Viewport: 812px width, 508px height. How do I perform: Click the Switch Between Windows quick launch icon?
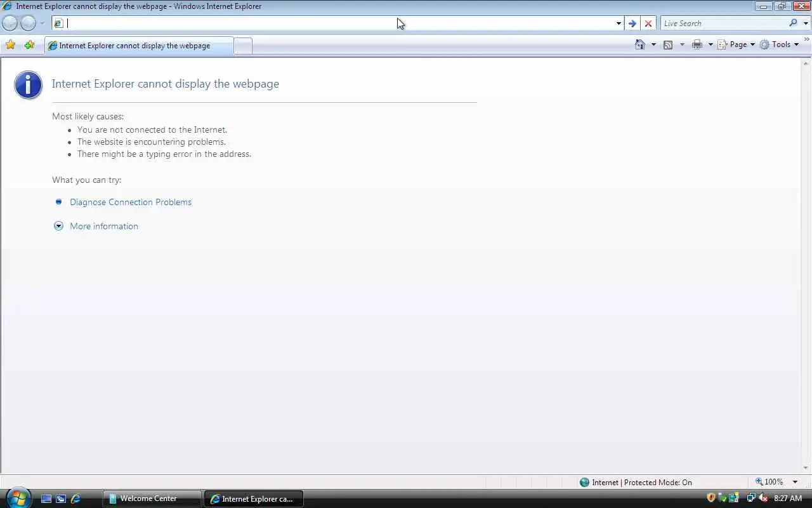click(x=61, y=499)
